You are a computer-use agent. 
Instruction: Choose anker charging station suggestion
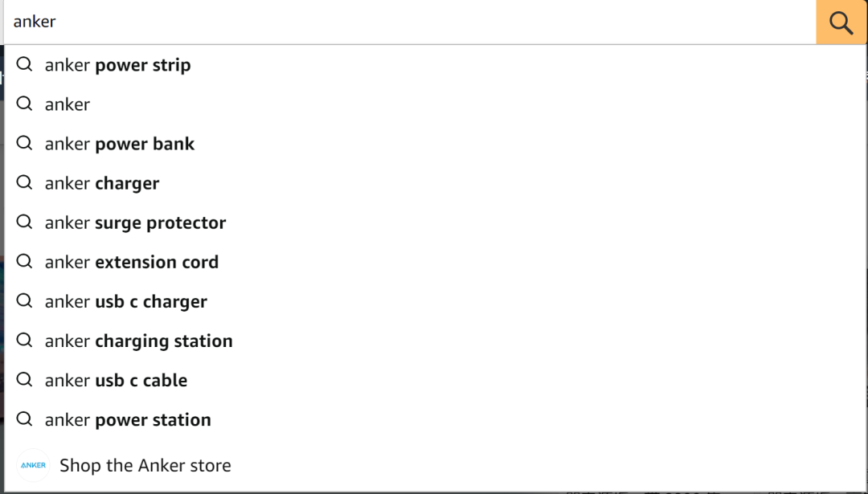point(435,341)
